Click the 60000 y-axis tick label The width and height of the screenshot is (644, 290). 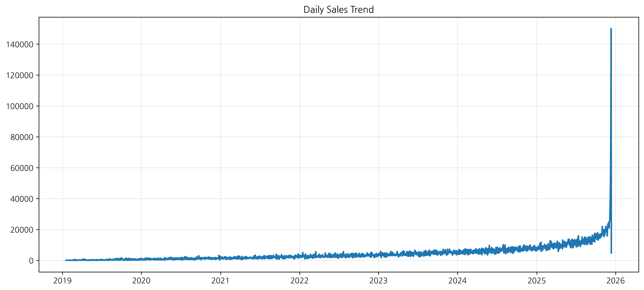tap(22, 168)
